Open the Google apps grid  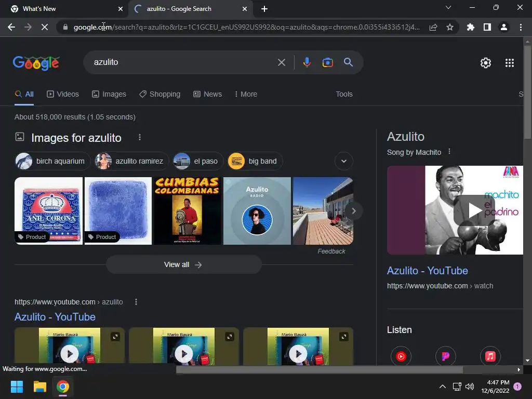[509, 63]
